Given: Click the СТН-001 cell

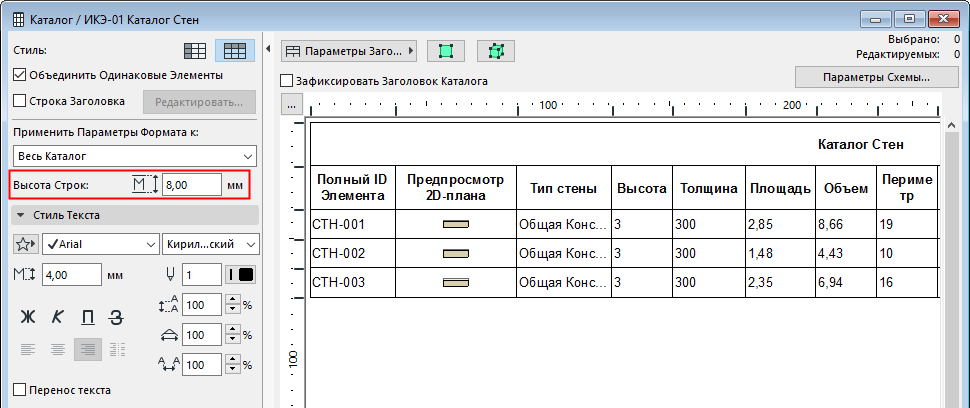Looking at the screenshot, I should point(353,224).
